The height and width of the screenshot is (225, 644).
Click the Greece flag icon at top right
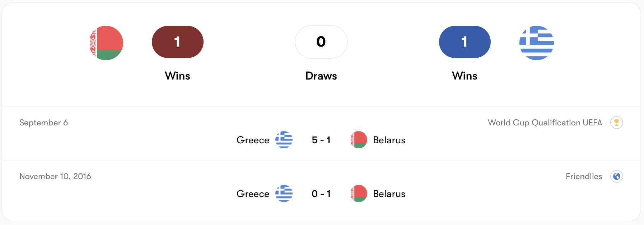pyautogui.click(x=536, y=42)
